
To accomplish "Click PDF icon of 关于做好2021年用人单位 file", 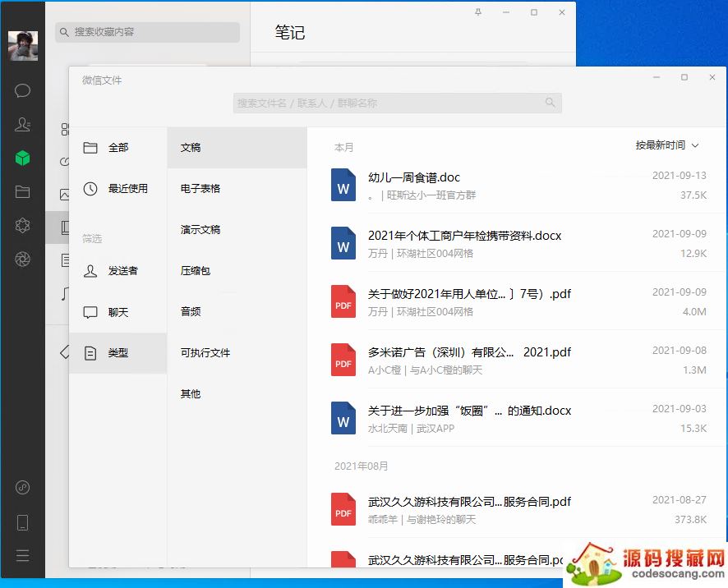I will coord(343,301).
